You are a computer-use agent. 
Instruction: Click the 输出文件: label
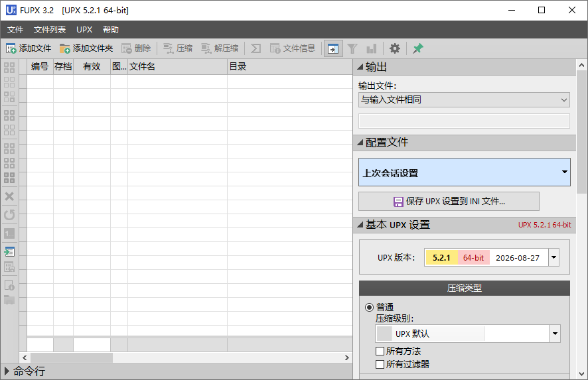(377, 86)
